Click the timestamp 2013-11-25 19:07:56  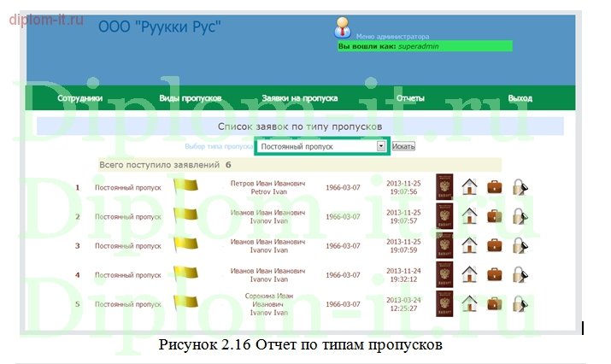tap(403, 187)
